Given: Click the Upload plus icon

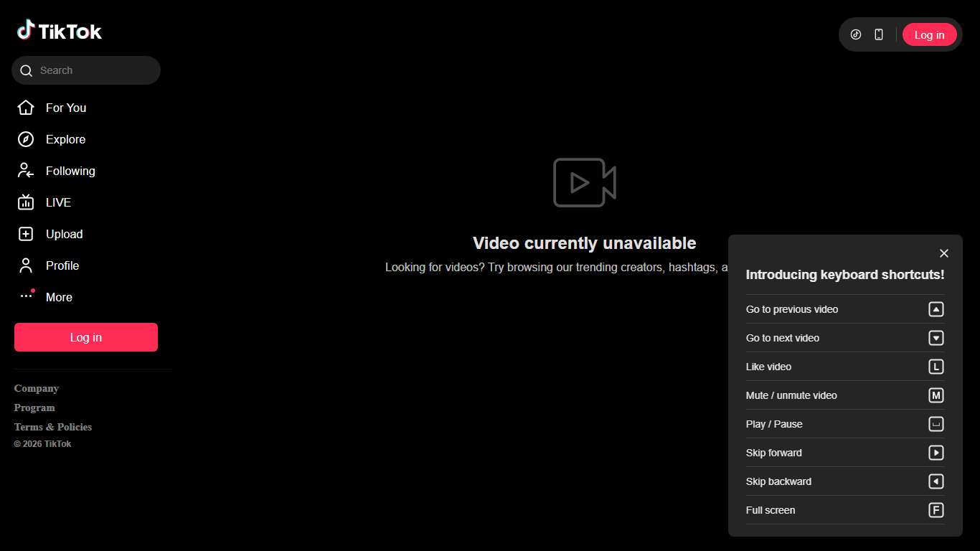Looking at the screenshot, I should coord(26,234).
